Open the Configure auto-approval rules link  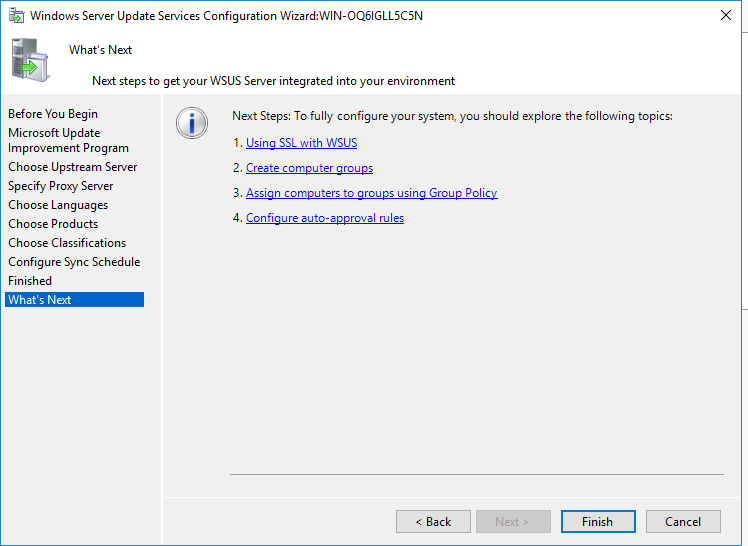click(x=325, y=218)
